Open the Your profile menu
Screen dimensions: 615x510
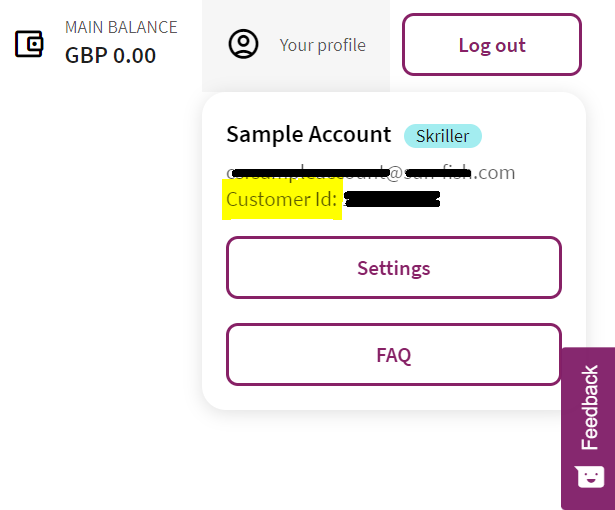click(x=296, y=46)
